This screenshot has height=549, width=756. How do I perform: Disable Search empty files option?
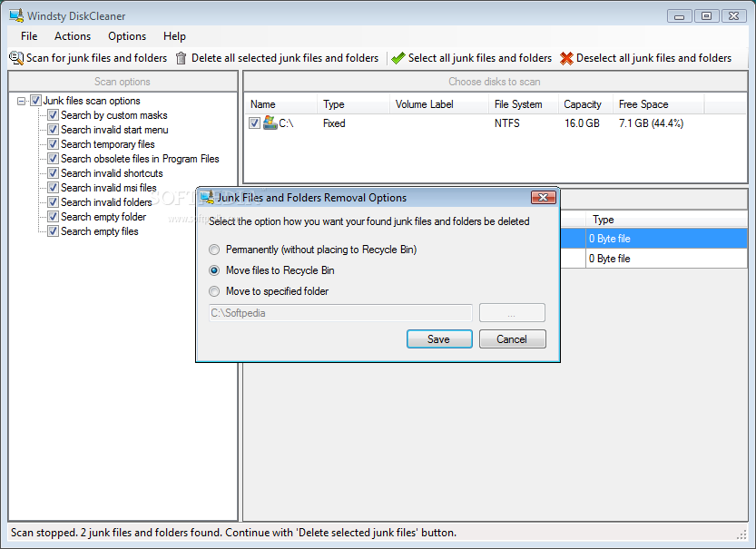53,230
